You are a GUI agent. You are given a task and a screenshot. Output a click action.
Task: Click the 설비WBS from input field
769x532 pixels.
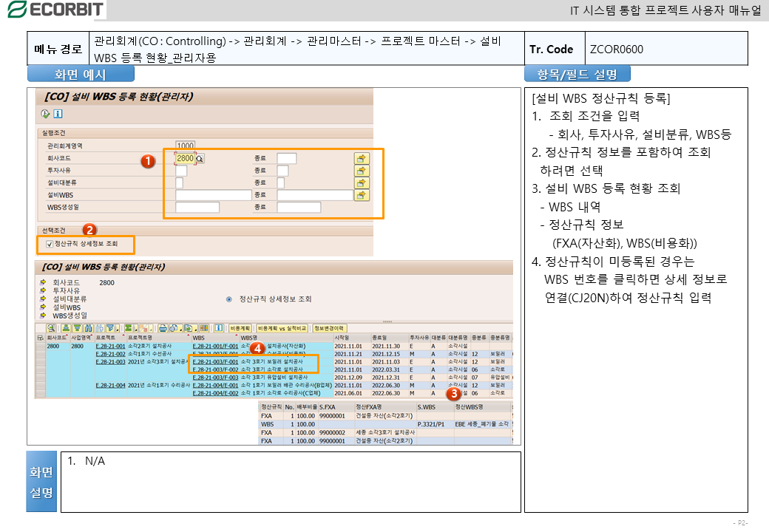pos(214,195)
